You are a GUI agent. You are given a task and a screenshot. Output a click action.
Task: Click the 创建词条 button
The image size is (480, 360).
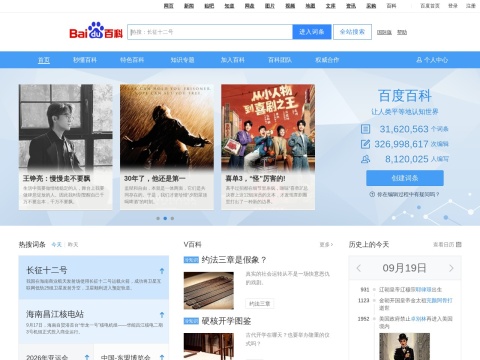(x=405, y=178)
